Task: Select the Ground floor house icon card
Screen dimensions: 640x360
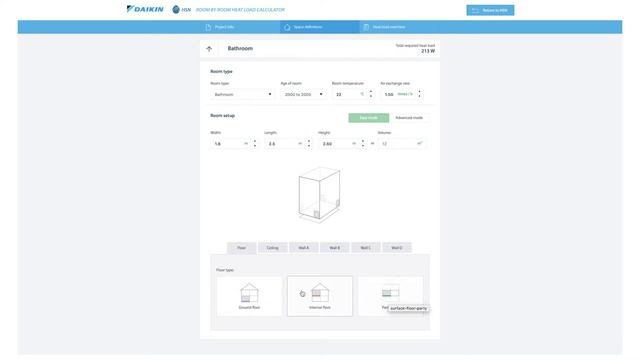Action: click(249, 296)
